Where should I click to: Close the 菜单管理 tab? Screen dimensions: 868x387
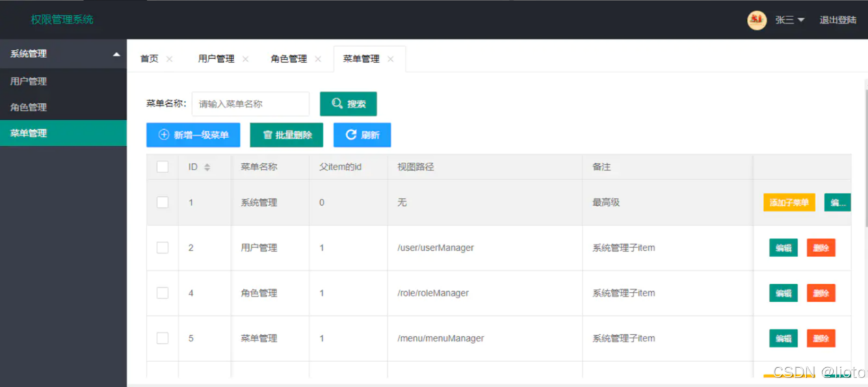click(391, 59)
